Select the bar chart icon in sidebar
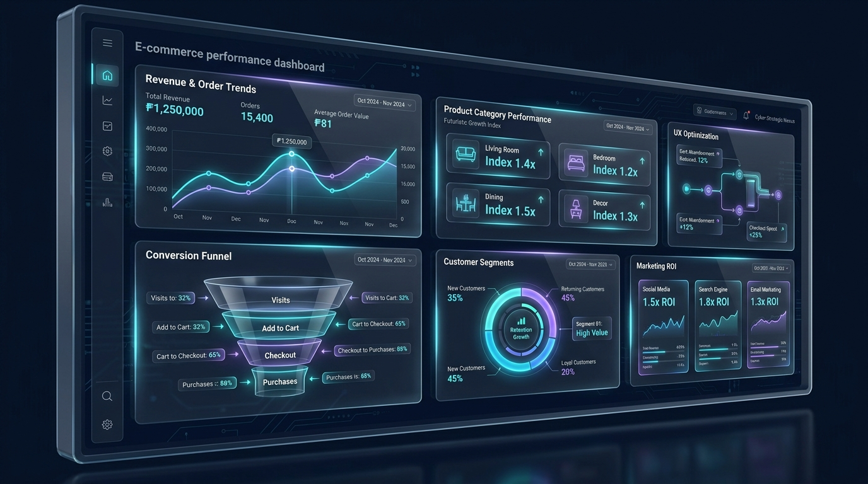 tap(107, 202)
